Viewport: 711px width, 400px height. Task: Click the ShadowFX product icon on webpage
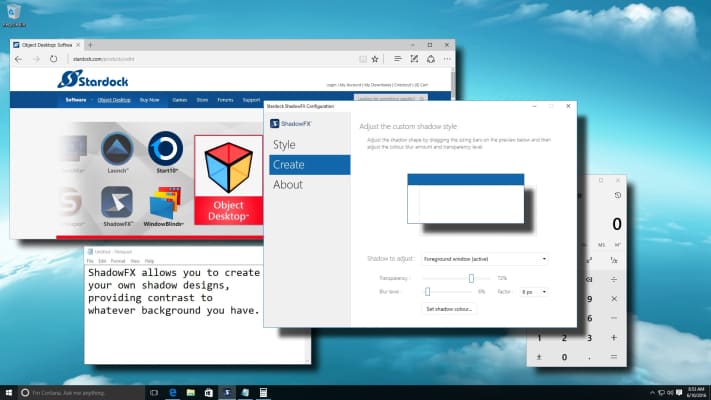tap(116, 203)
